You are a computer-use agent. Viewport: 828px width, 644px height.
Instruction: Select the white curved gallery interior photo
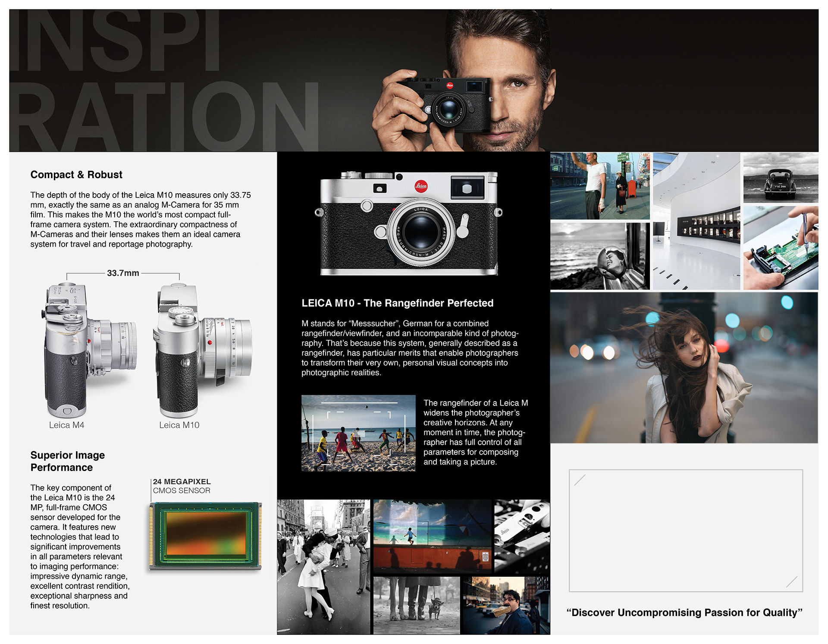tap(696, 221)
